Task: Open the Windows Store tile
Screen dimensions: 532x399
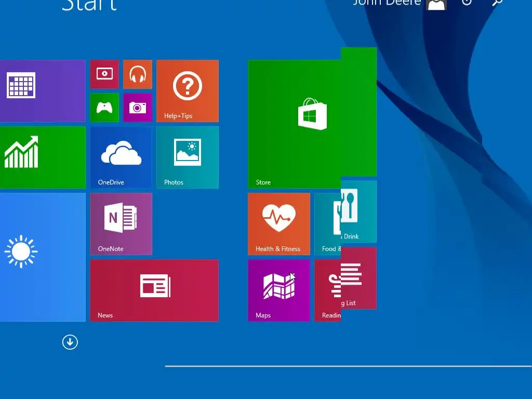Action: tap(312, 118)
